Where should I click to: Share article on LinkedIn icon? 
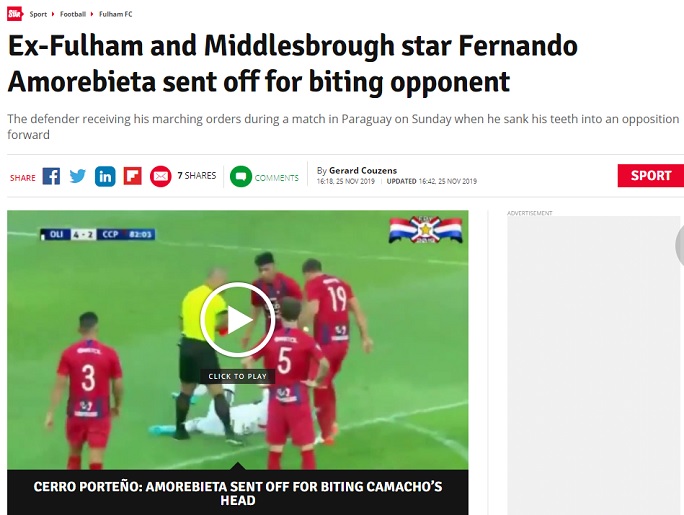[105, 177]
